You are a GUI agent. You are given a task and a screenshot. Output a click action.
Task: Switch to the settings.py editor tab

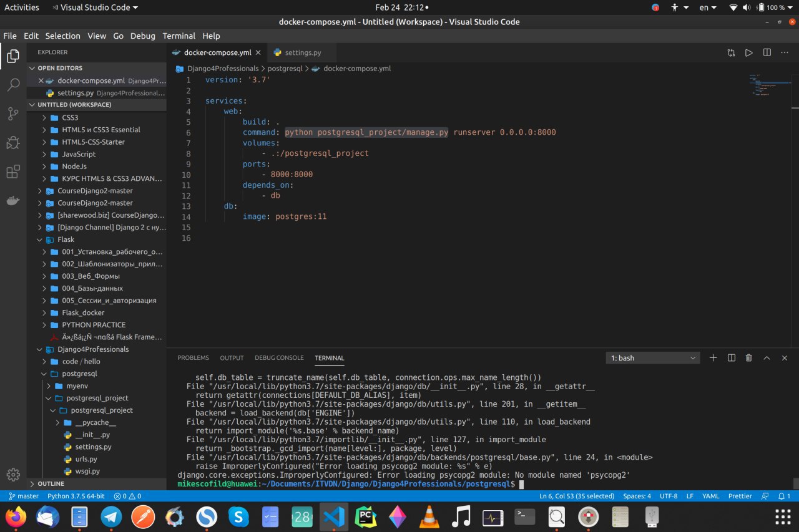(x=303, y=53)
